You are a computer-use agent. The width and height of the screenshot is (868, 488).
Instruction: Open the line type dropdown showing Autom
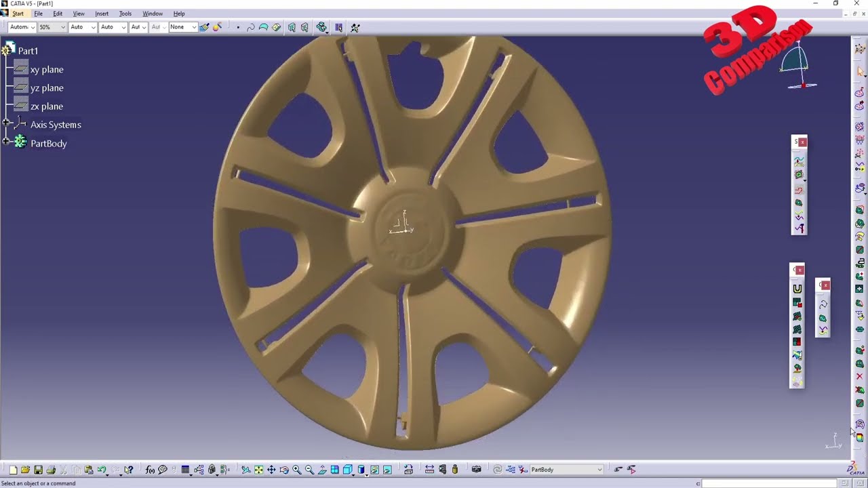coord(22,27)
